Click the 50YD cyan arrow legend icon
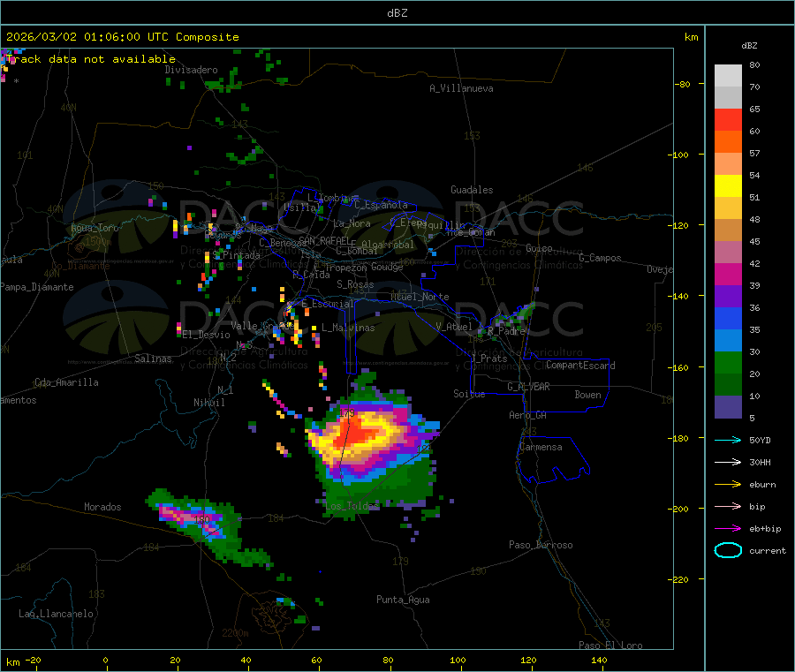The height and width of the screenshot is (672, 795). 728,440
